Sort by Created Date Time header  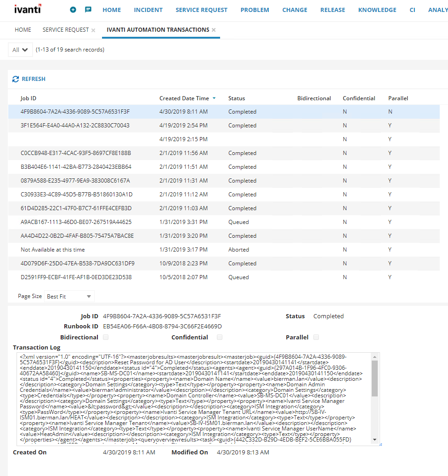184,98
